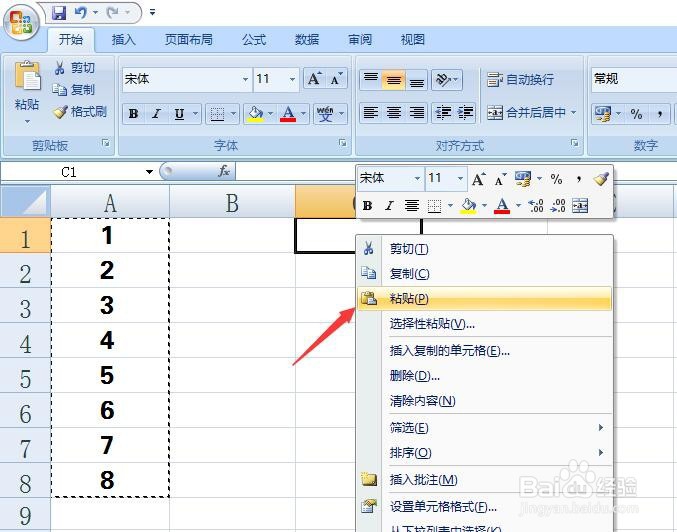Increase indent in the ribbon
This screenshot has height=532, width=677.
tap(465, 113)
